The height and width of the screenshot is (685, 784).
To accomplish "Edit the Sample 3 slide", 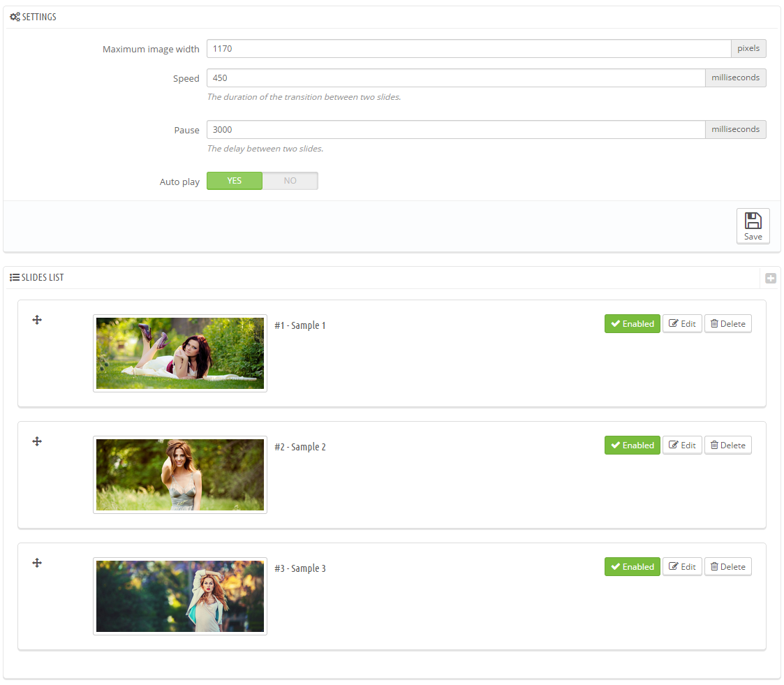I will click(x=683, y=567).
